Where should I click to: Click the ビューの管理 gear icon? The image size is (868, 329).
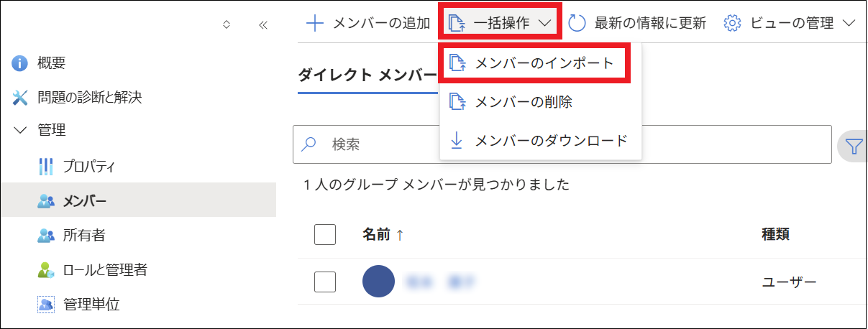coord(732,23)
